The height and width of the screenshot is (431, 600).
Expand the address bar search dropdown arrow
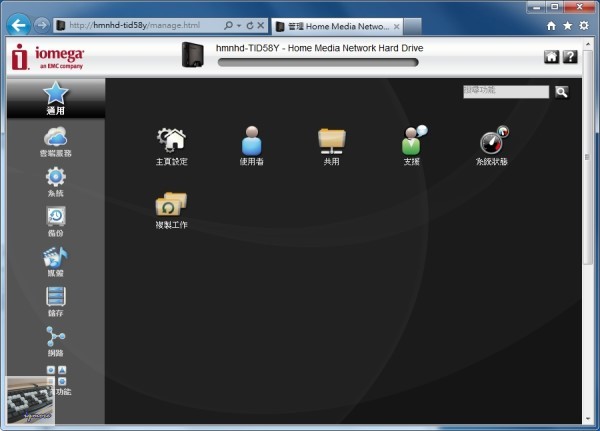coord(239,26)
